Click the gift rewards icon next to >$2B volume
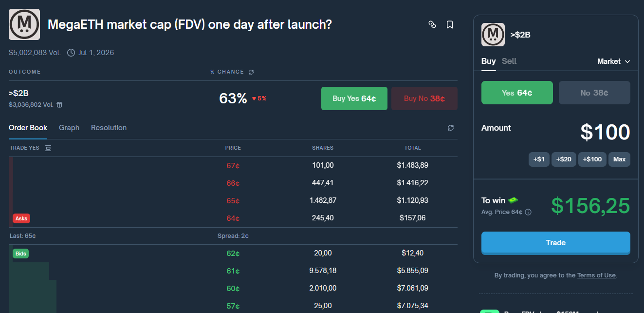644x313 pixels. coord(60,104)
